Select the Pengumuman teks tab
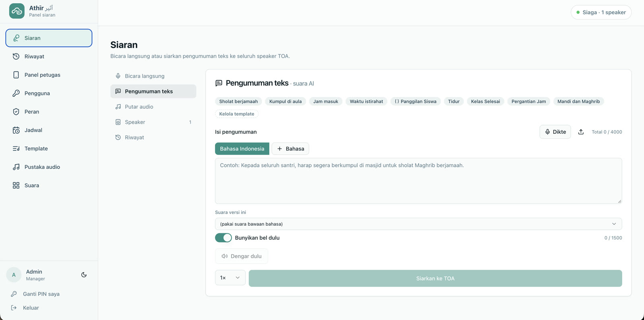Image resolution: width=644 pixels, height=320 pixels. (153, 91)
